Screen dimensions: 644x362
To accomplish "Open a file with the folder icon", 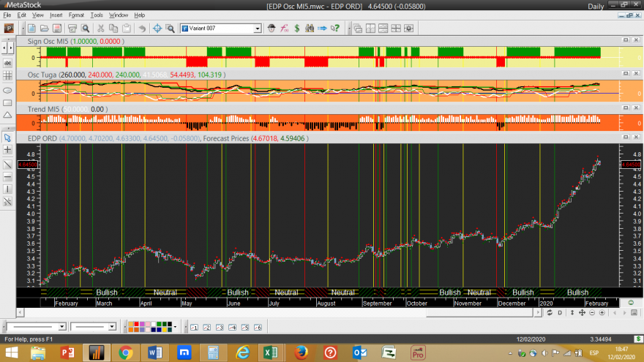I will click(45, 29).
